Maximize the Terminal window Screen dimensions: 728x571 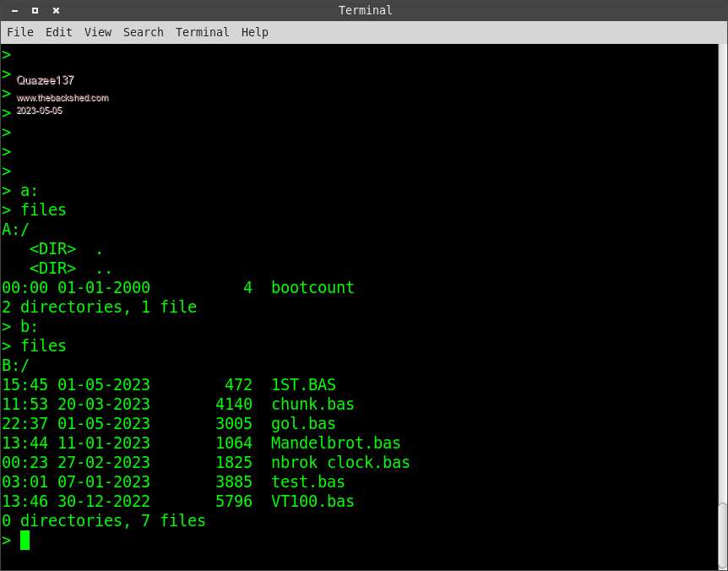35,10
